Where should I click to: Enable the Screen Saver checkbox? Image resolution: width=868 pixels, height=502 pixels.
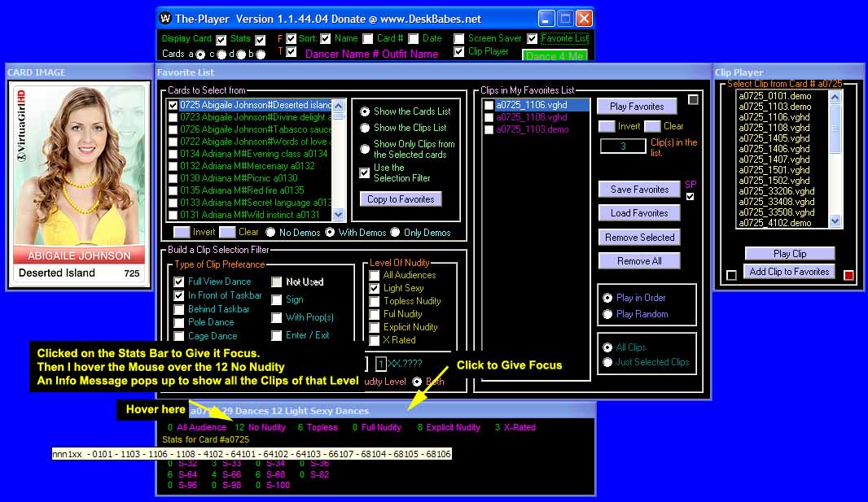(459, 38)
